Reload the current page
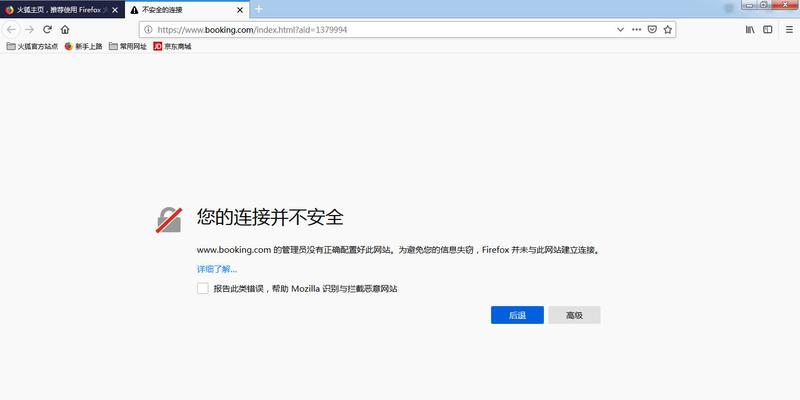Image resolution: width=800 pixels, height=400 pixels. click(47, 30)
